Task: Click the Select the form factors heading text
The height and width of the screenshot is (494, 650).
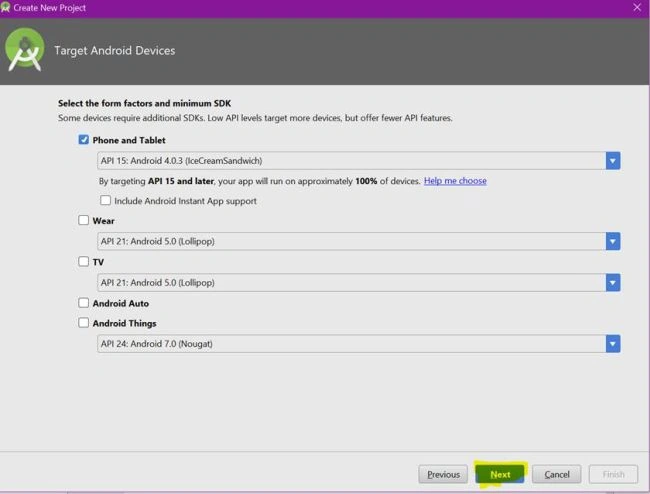Action: [144, 103]
